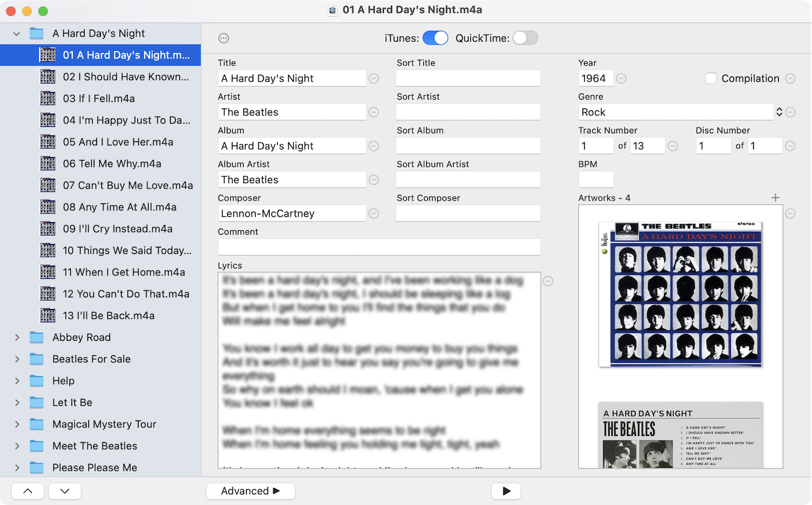Image resolution: width=812 pixels, height=505 pixels.
Task: Collapse the A Hard Day's Night folder
Action: pos(17,34)
